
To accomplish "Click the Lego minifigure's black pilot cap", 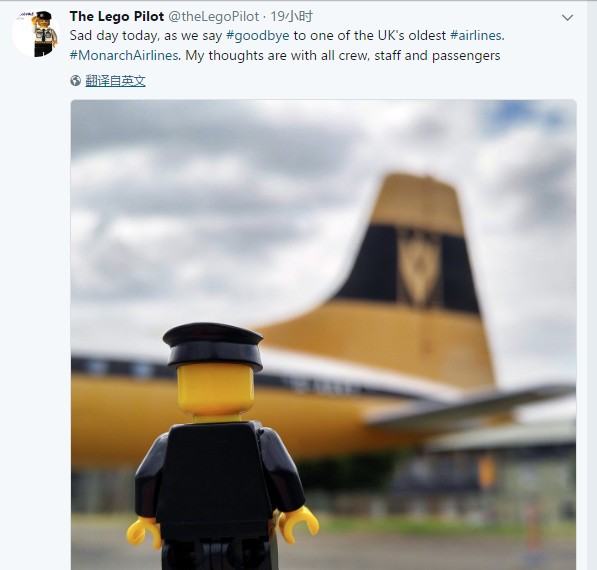I will point(213,346).
